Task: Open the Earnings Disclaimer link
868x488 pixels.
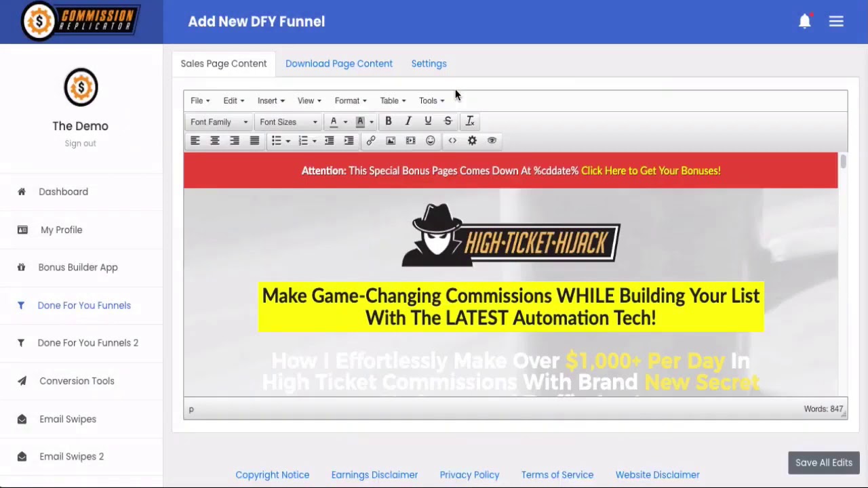Action: coord(374,475)
